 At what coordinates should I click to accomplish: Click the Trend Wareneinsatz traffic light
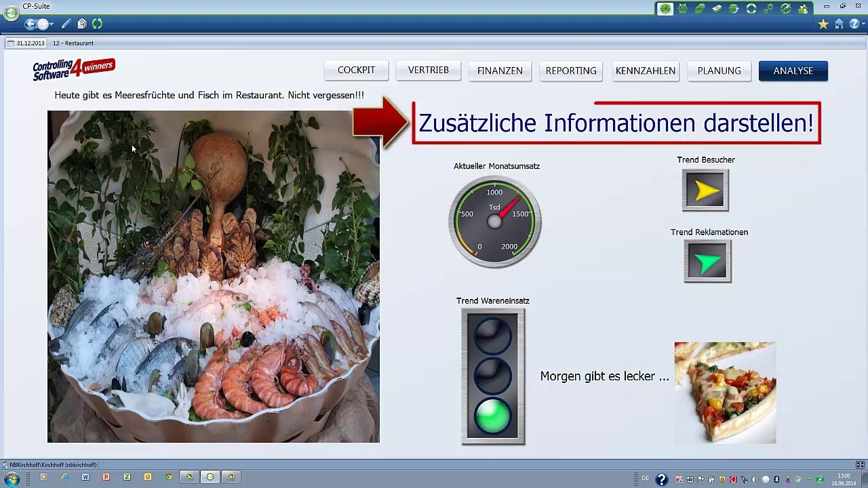[493, 377]
